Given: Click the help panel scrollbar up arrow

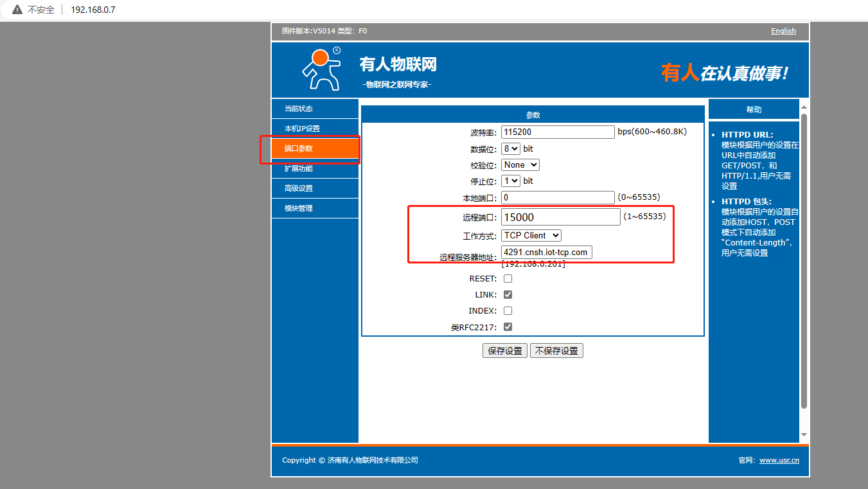Looking at the screenshot, I should pyautogui.click(x=804, y=107).
